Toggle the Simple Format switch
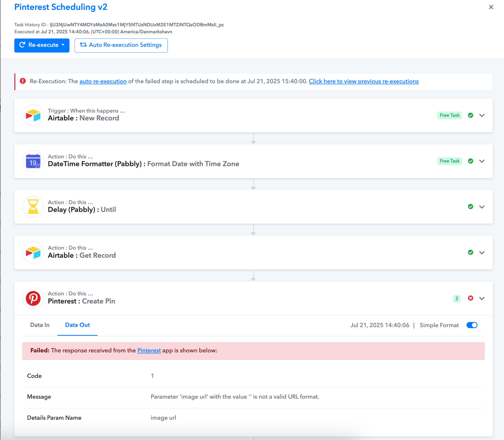Image resolution: width=504 pixels, height=440 pixels. tap(472, 325)
